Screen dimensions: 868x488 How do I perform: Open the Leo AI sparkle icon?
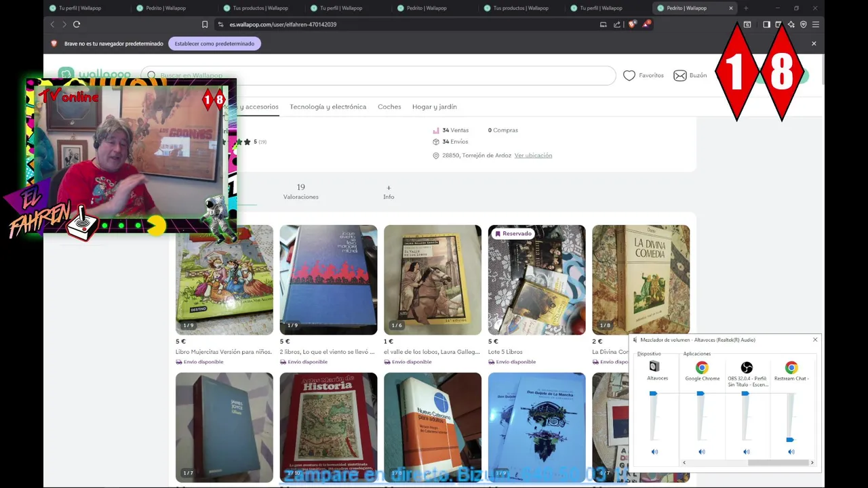point(791,24)
